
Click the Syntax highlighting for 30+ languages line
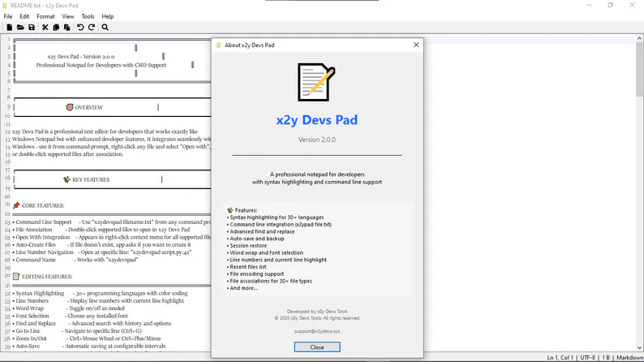pos(275,218)
